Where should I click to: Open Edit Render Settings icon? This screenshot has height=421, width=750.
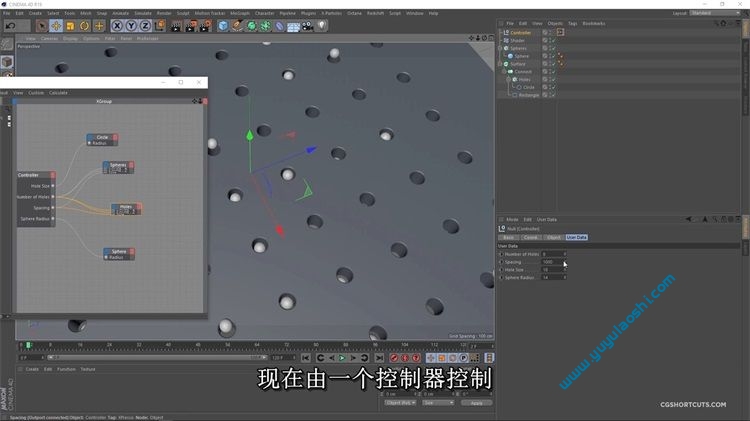(x=205, y=26)
